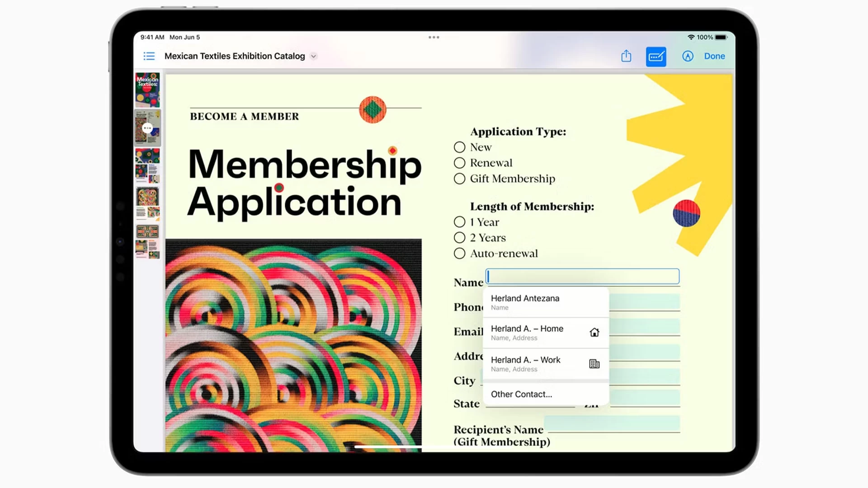Open the third page spread thumbnail
Screen dimensions: 868x488
[x=147, y=166]
